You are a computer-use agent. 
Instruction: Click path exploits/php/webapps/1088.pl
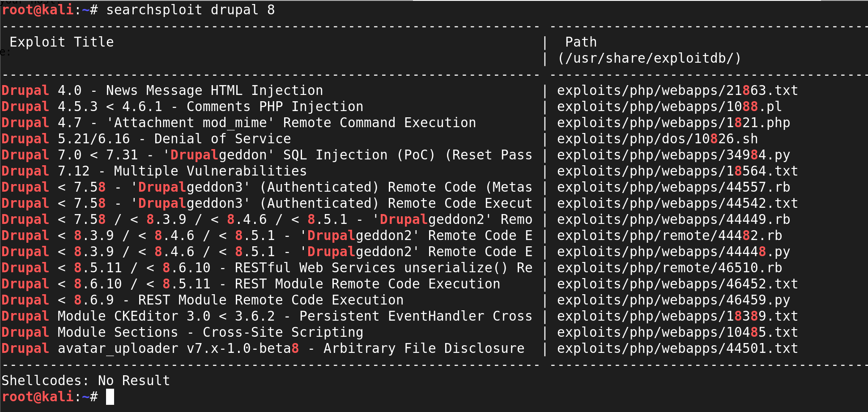(669, 107)
